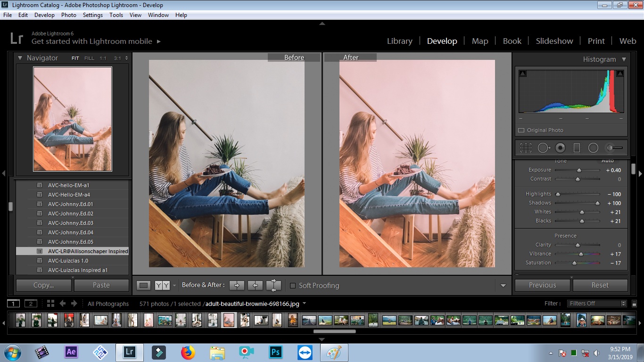Viewport: 644px width, 362px height.
Task: Click the Lr identity plate logo
Action: pos(17,38)
